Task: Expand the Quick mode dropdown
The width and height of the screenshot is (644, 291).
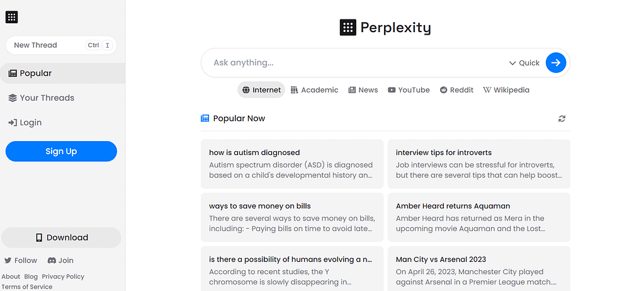Action: [x=524, y=63]
